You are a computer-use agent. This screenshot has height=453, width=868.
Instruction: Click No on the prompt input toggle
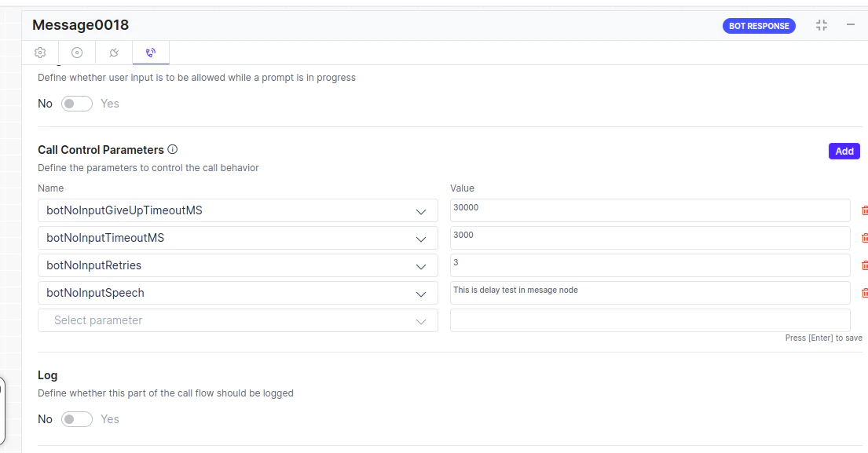(x=45, y=103)
